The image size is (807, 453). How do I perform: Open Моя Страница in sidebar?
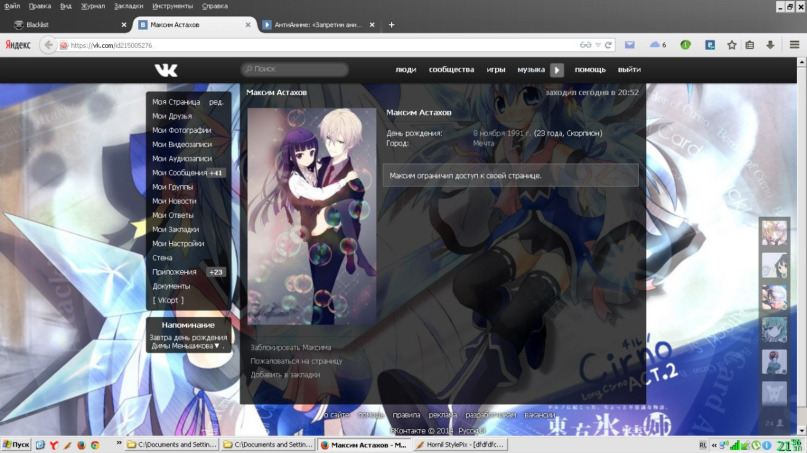click(x=176, y=102)
